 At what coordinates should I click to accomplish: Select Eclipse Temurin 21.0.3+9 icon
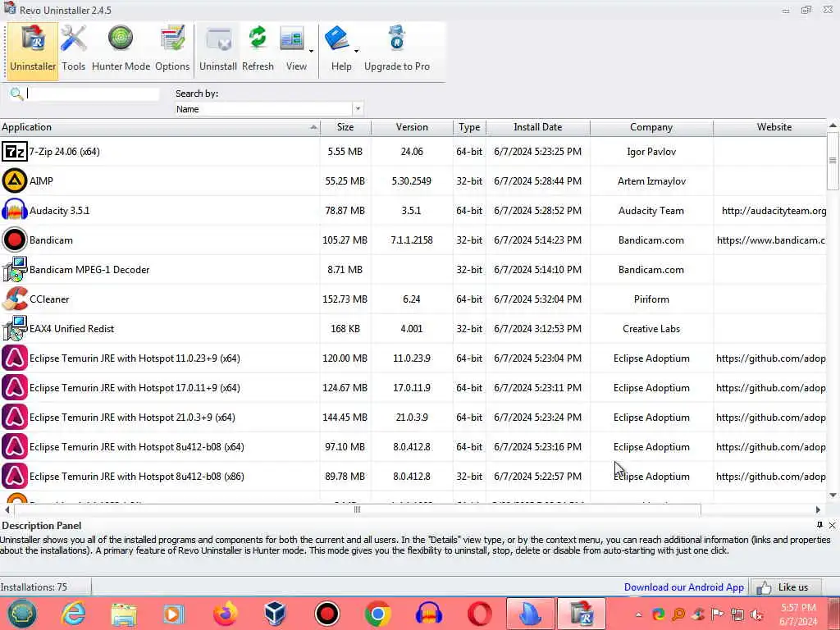pyautogui.click(x=15, y=418)
